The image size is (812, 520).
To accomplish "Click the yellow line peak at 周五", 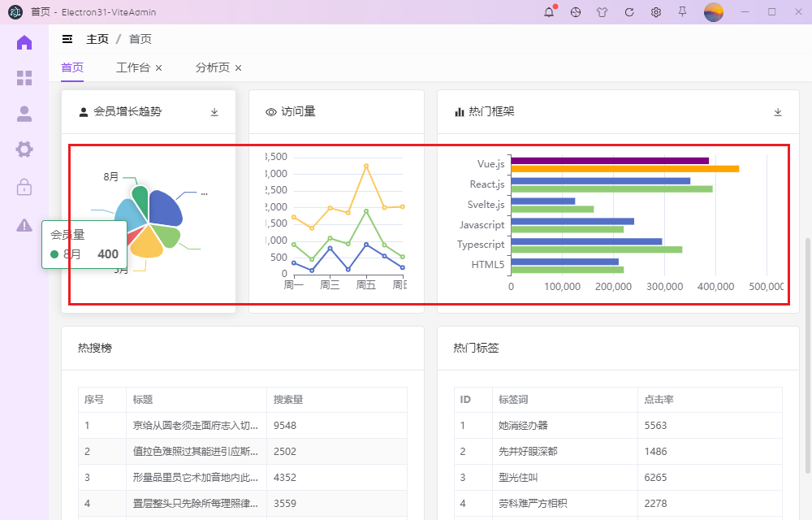I will [366, 166].
